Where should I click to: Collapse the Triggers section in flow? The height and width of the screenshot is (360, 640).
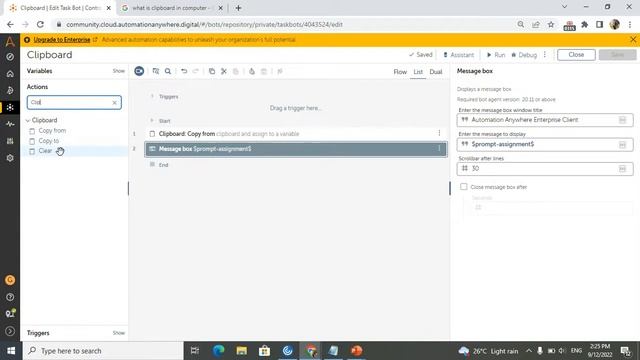click(x=152, y=96)
